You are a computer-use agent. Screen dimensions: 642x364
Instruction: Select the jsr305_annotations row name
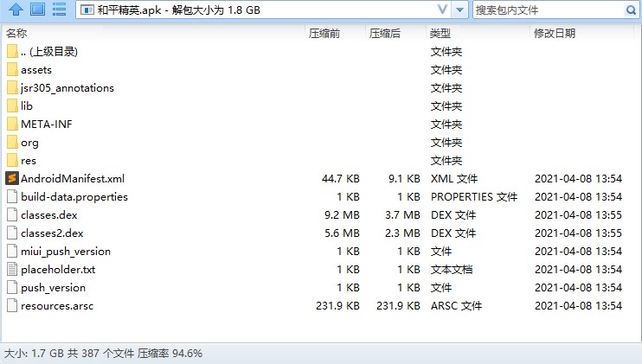pyautogui.click(x=67, y=88)
